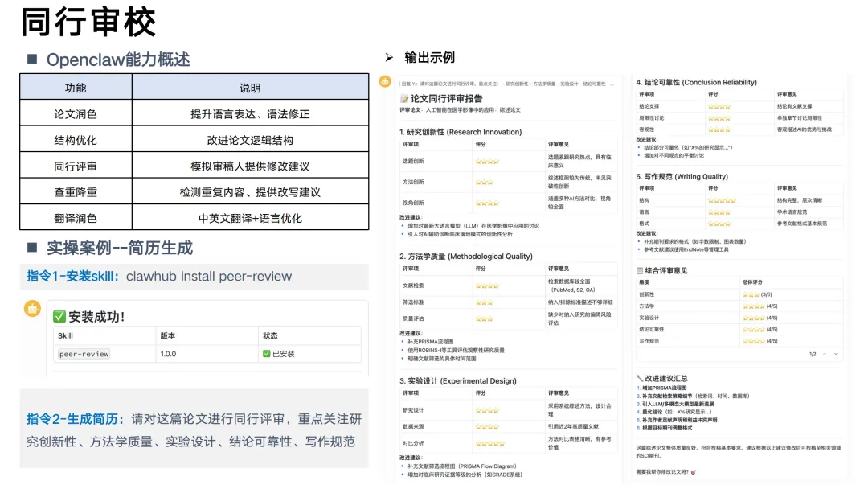Screen dimensions: 868x489
Task: Click heading 3. 实验设计 (Experimental Design)
Action: [458, 381]
